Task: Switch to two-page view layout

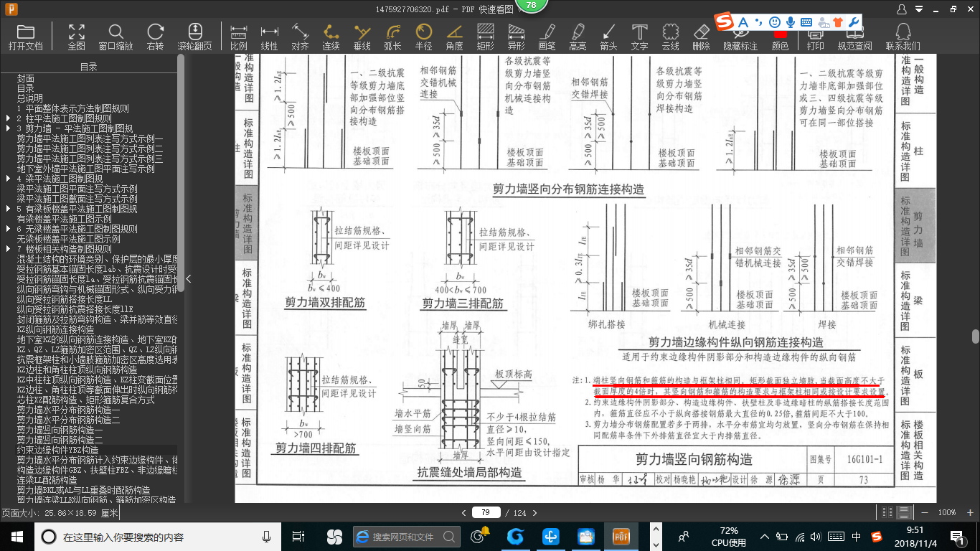Action: (x=889, y=512)
